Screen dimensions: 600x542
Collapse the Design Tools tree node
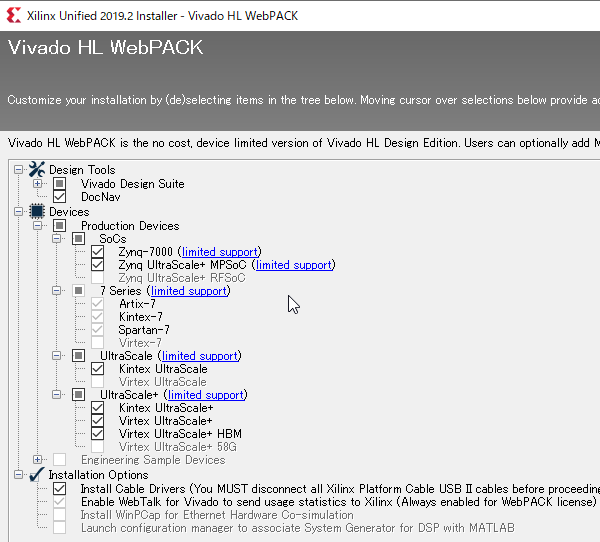(20, 170)
